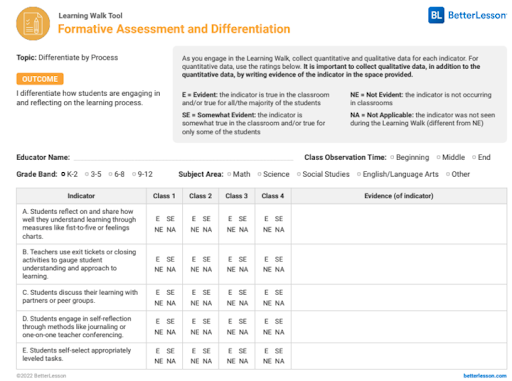Choose English/Language Arts subject area

click(x=359, y=174)
